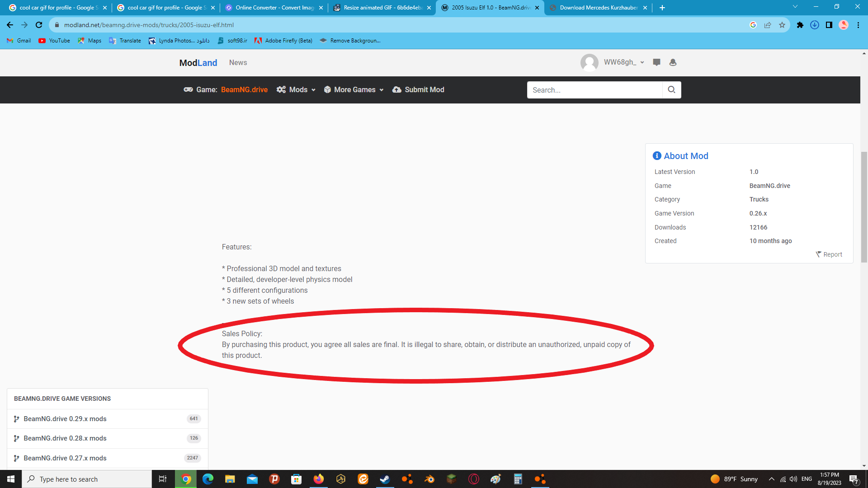Click the volume speaker tray icon
The image size is (868, 488).
click(x=793, y=479)
